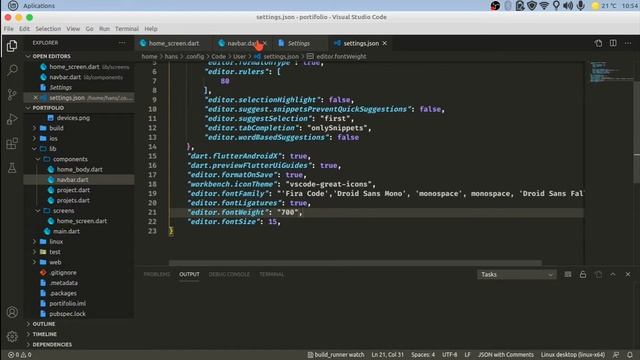Click the volume icon in system tray
Image resolution: width=640 pixels, height=360 pixels.
tap(568, 6)
